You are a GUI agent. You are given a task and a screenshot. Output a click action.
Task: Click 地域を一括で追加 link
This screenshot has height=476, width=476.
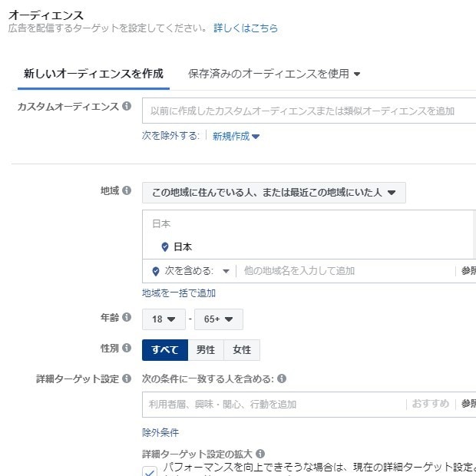pyautogui.click(x=179, y=293)
